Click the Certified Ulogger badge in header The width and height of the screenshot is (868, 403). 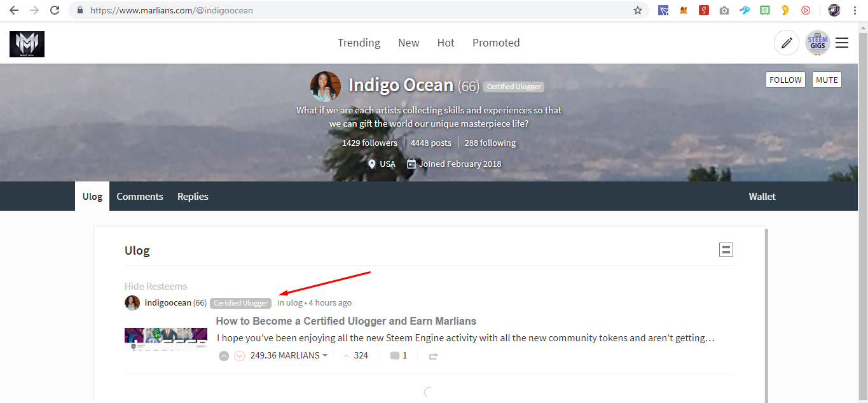(x=514, y=87)
